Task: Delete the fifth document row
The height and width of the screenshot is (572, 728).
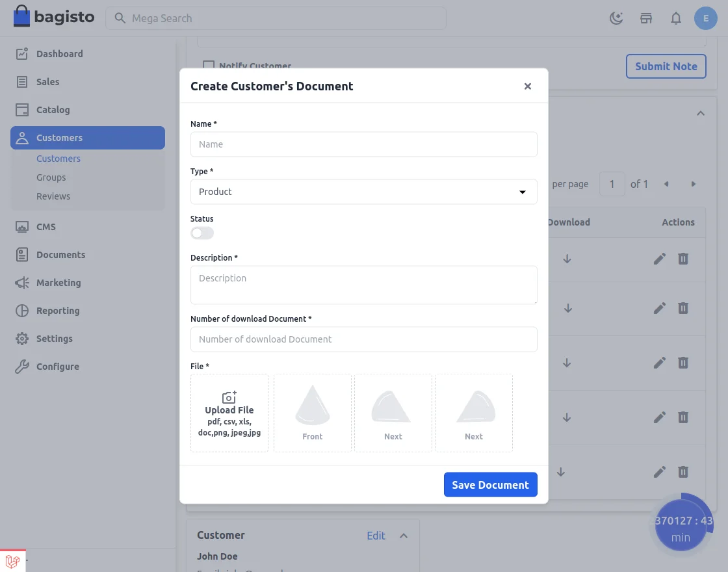Action: coord(683,472)
